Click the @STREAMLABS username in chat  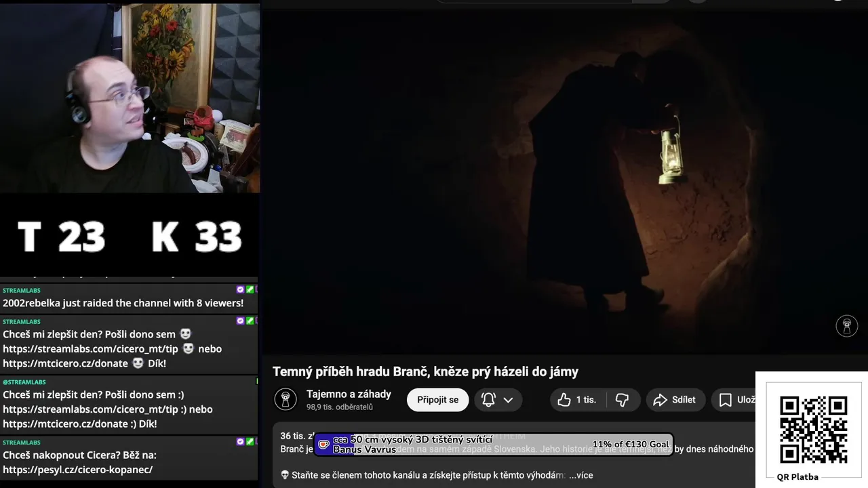[x=24, y=382]
